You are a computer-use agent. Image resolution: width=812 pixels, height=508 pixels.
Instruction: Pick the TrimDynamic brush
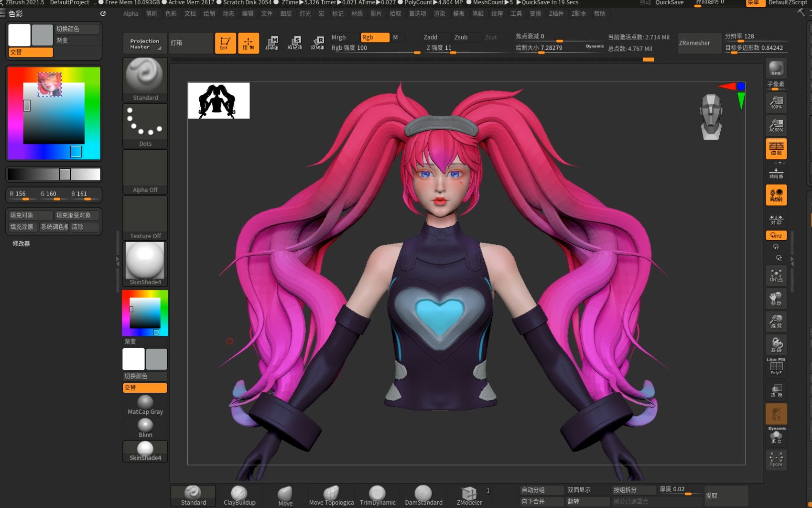click(378, 496)
